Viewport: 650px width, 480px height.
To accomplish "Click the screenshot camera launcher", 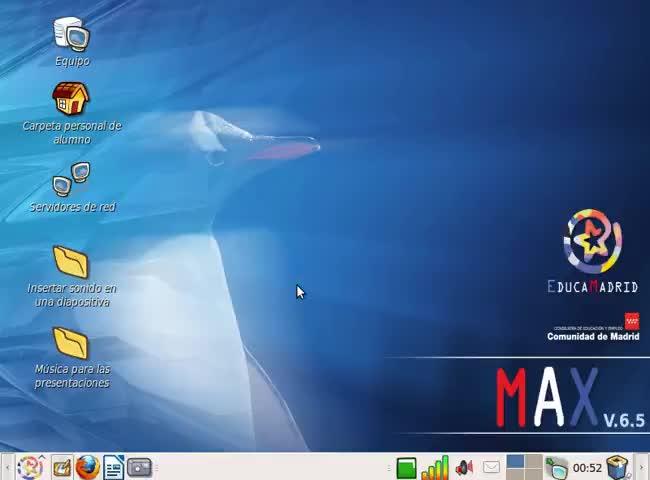I will [x=140, y=467].
